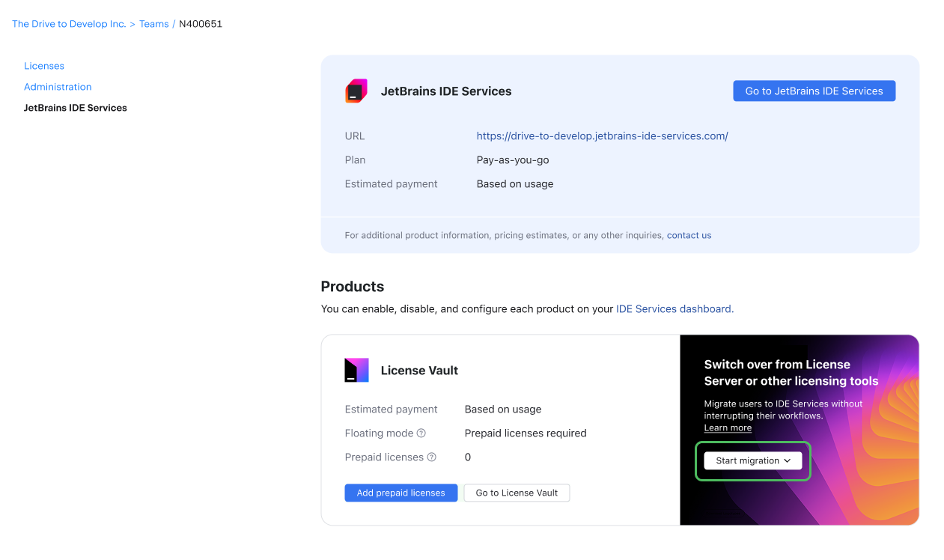Click the contact us link
Viewport: 944px width, 560px height.
pos(689,235)
